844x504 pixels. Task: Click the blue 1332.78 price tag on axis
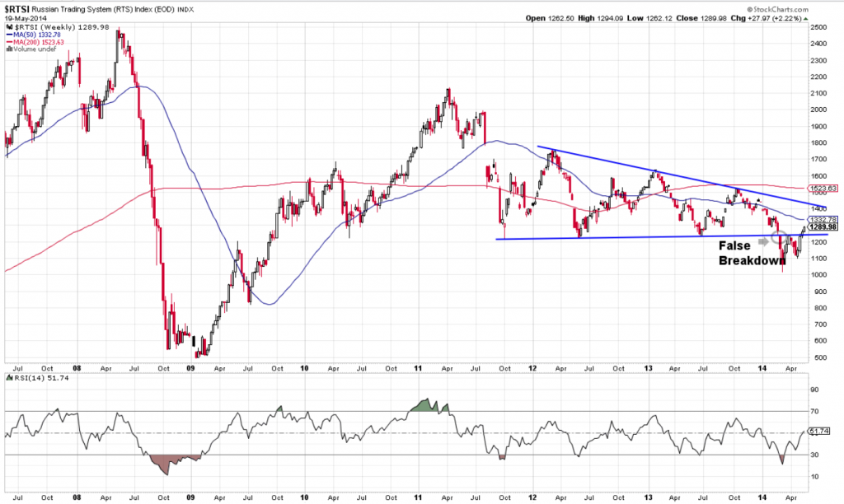[823, 219]
